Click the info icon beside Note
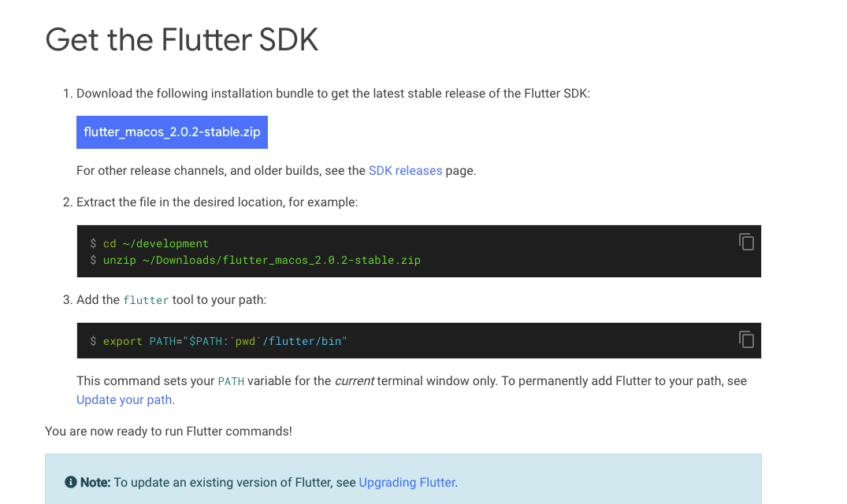Screen dimensions: 847x504 [x=71, y=482]
